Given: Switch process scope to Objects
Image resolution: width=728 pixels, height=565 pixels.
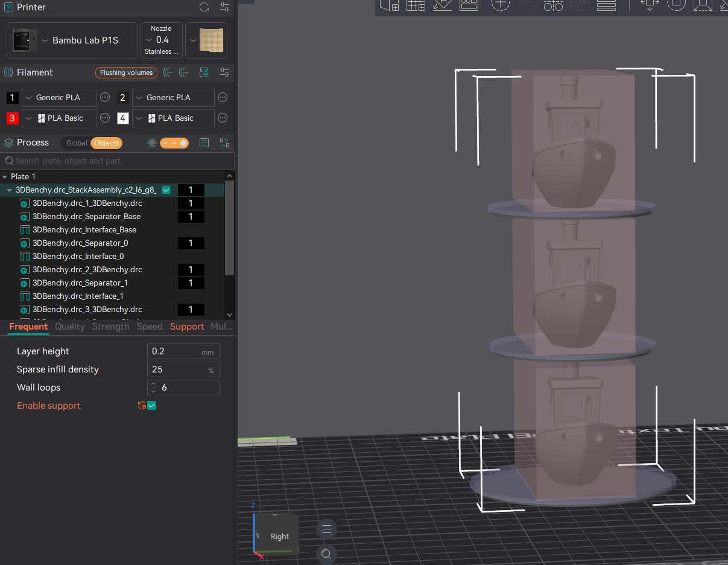Looking at the screenshot, I should click(x=106, y=143).
